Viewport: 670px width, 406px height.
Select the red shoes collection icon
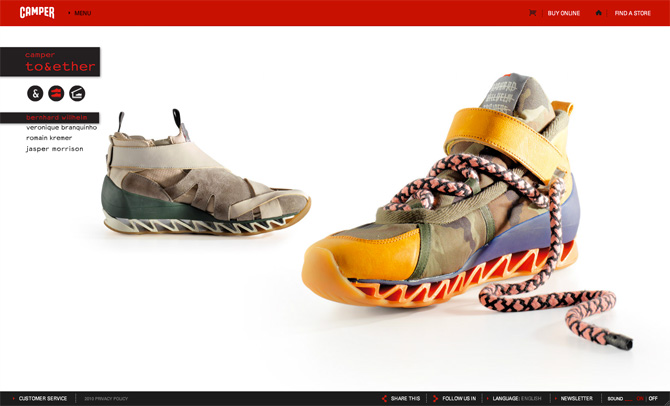pyautogui.click(x=56, y=94)
